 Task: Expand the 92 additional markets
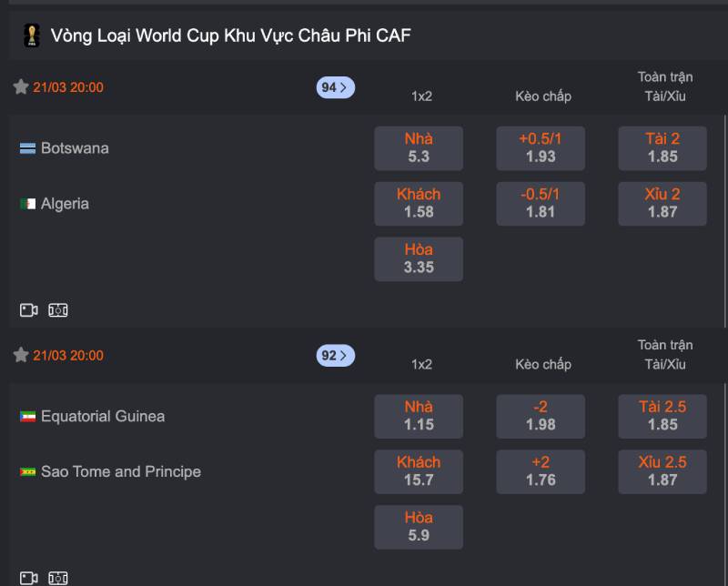[x=334, y=356]
